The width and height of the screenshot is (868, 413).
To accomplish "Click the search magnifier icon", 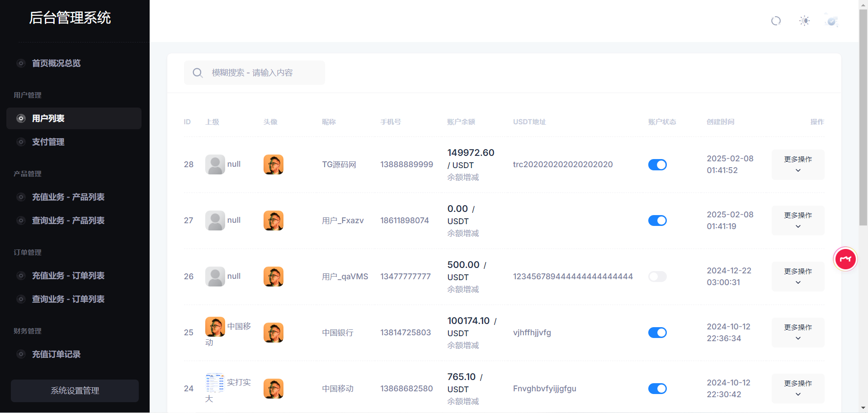I will (198, 73).
